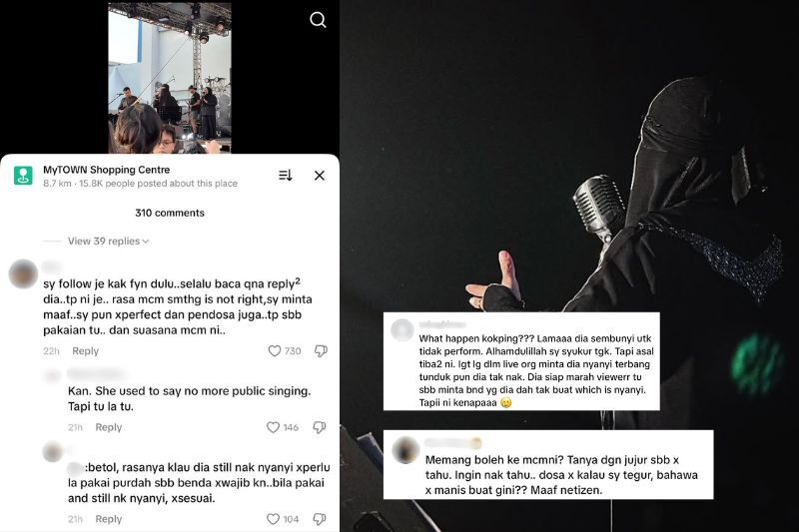Dislike the comment posted 22h ago

tap(321, 350)
